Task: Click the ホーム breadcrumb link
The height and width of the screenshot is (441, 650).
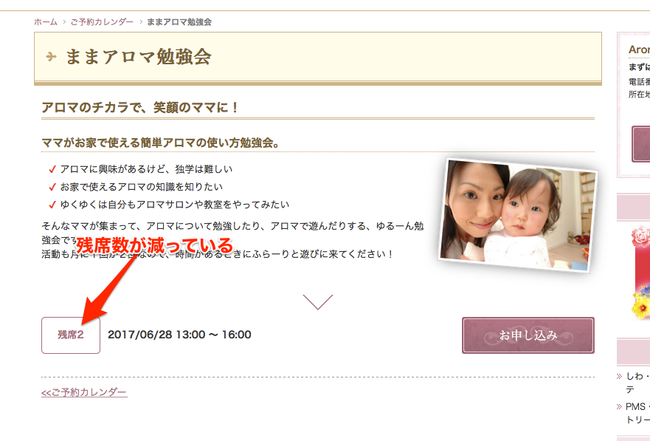Action: pyautogui.click(x=46, y=22)
